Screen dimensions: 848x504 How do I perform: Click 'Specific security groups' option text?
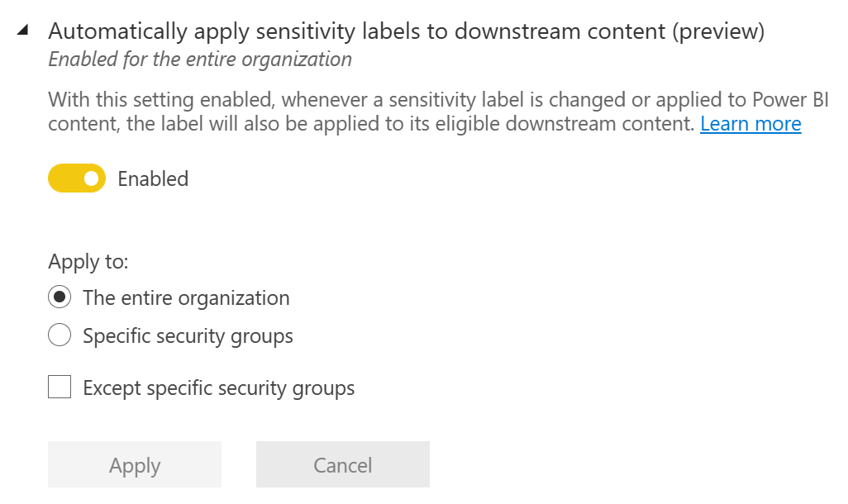188,335
